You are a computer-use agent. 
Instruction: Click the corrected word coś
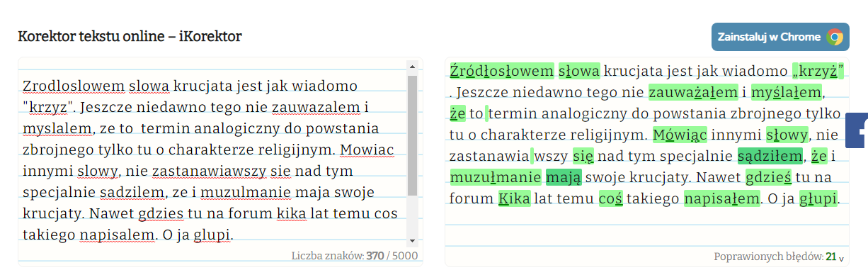[610, 198]
